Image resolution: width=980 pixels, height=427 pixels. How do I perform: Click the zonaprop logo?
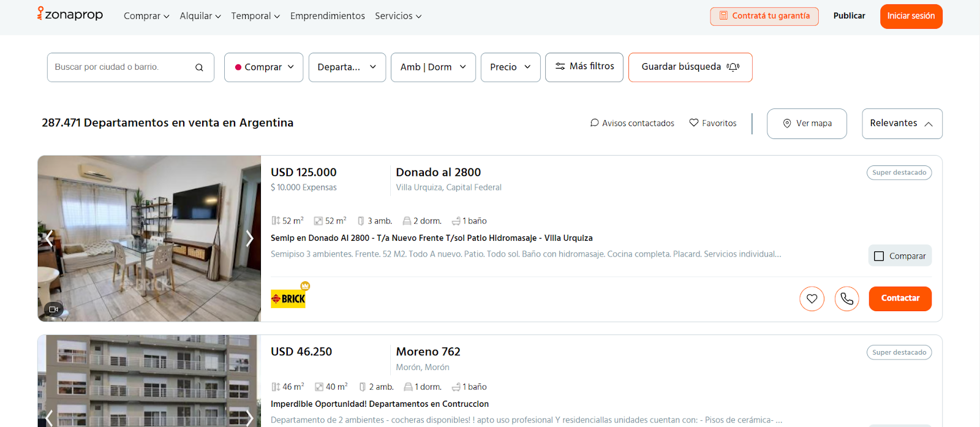[70, 15]
